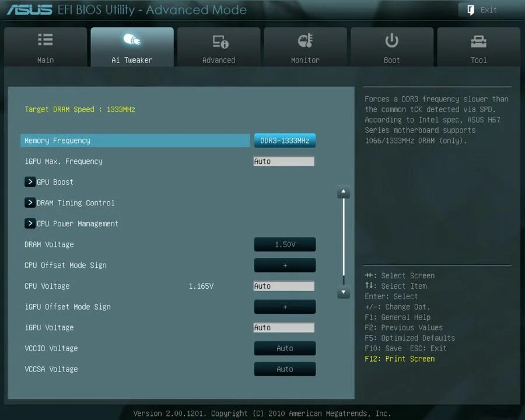Click the Tool tab toolbox icon
The height and width of the screenshot is (420, 525).
point(478,41)
